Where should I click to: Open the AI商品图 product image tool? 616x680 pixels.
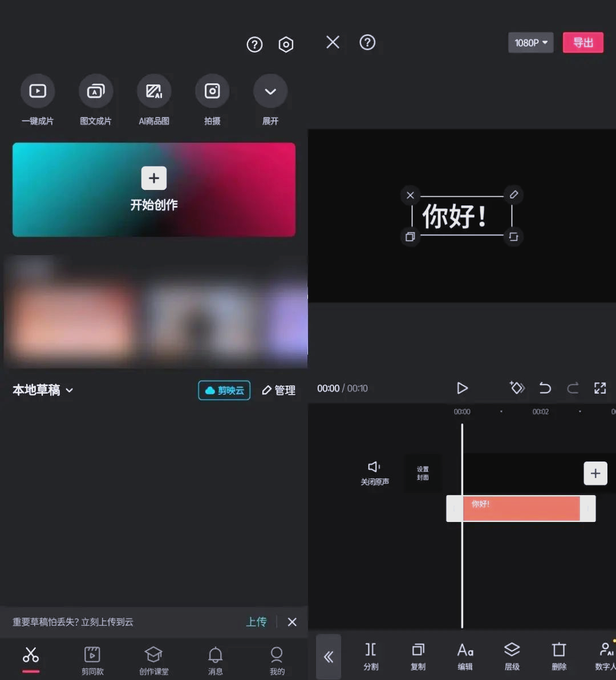tap(154, 100)
